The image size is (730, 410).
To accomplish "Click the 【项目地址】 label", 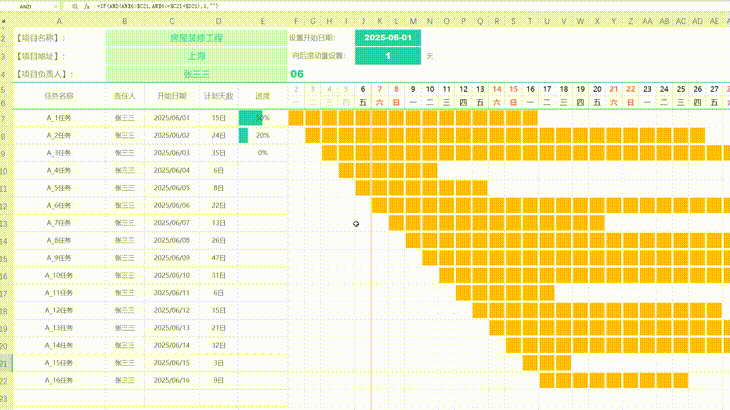I will point(41,56).
